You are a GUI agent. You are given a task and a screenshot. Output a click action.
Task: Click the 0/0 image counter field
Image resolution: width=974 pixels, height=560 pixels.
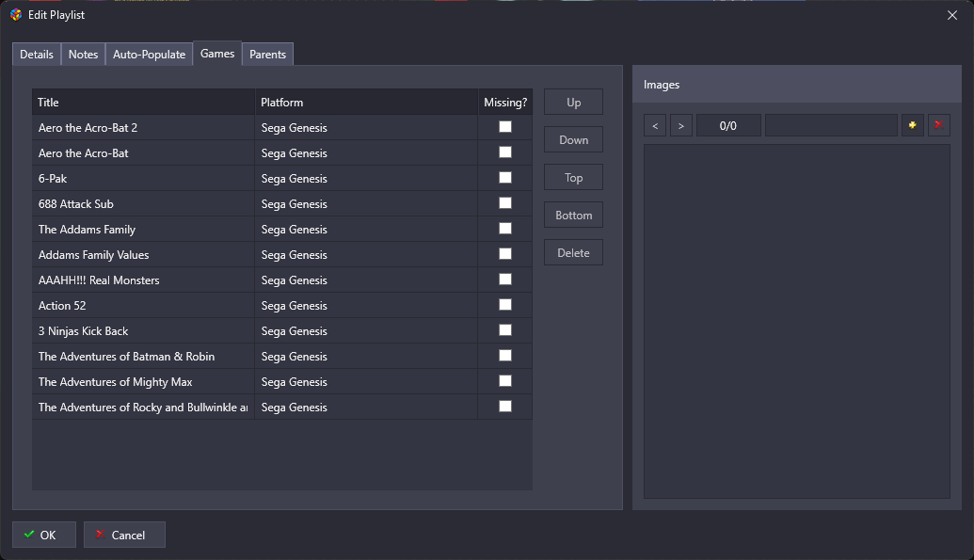click(x=728, y=125)
